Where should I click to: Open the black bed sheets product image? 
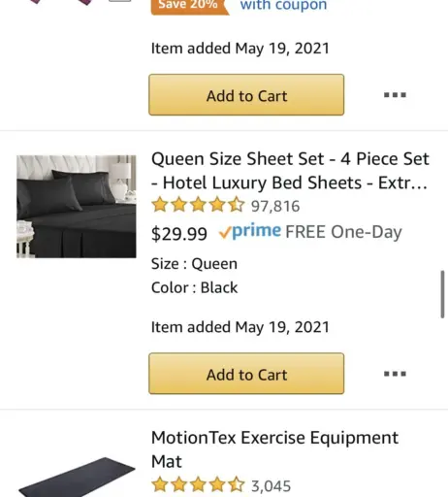(x=77, y=207)
